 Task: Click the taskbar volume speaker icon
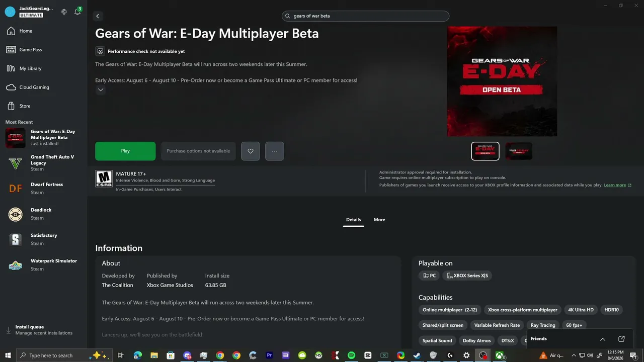pos(591,355)
